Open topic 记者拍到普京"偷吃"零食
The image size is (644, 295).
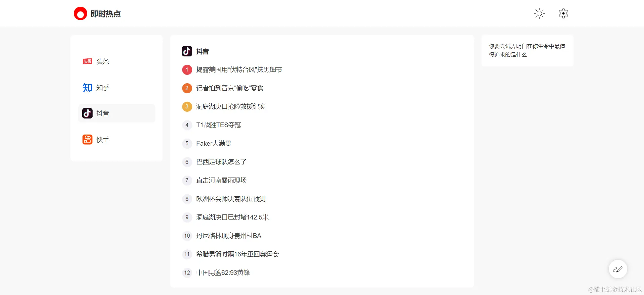coord(229,88)
